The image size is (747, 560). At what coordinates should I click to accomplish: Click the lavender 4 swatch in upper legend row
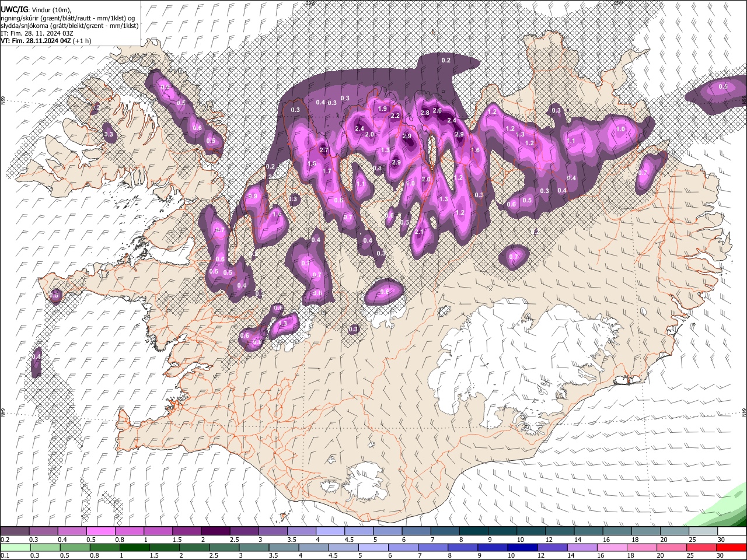pos(330,531)
